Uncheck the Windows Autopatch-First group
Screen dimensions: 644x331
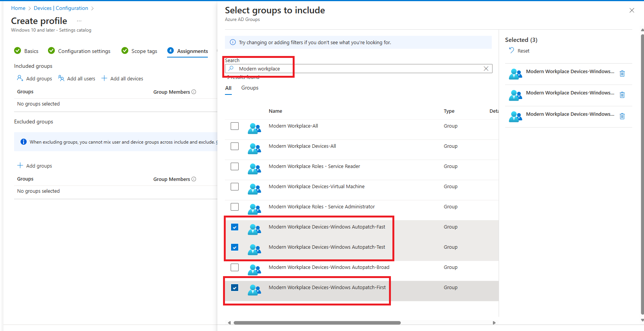coord(234,288)
